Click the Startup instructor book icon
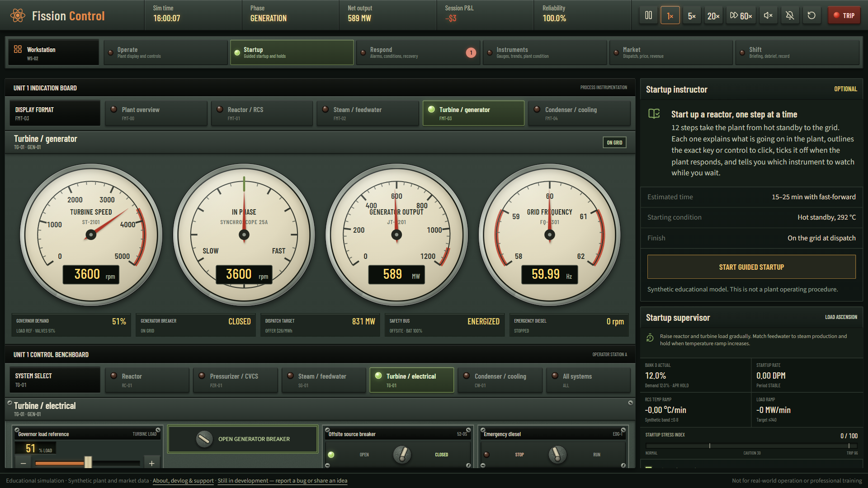Image resolution: width=868 pixels, height=488 pixels. (x=654, y=113)
